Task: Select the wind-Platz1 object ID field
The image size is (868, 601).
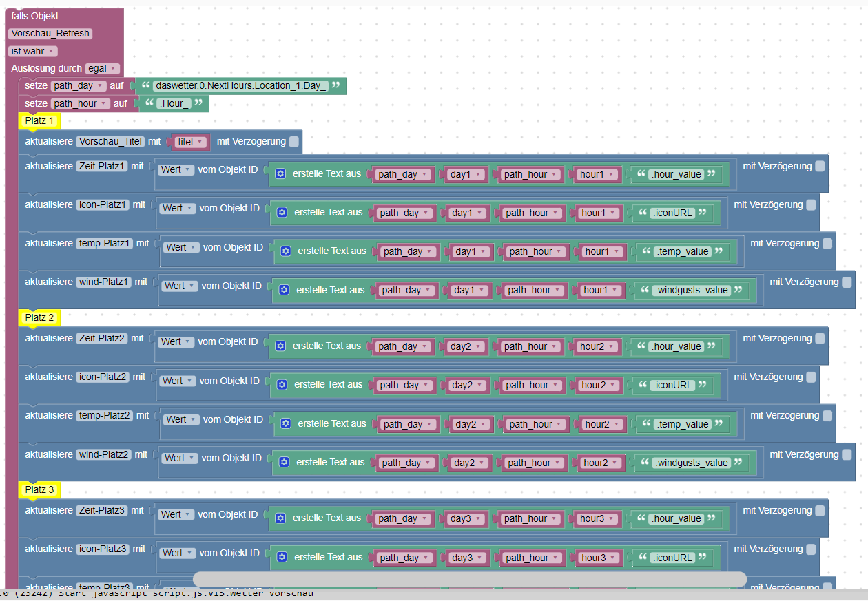Action: click(x=104, y=282)
